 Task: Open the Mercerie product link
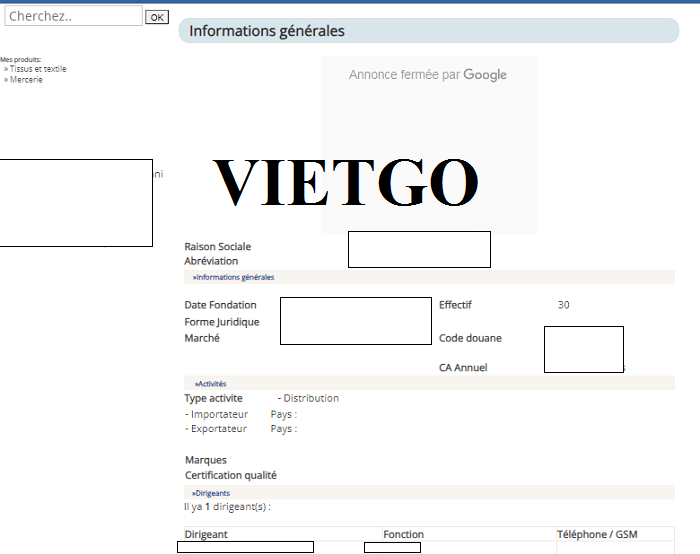[26, 80]
